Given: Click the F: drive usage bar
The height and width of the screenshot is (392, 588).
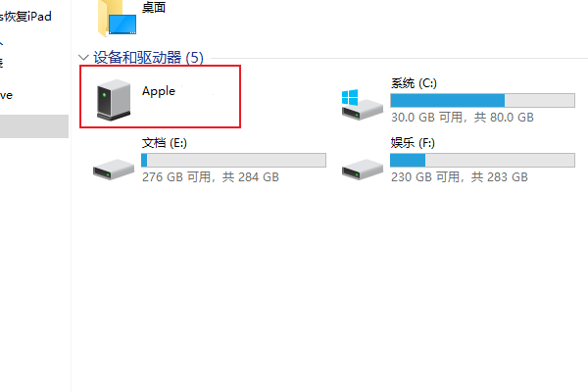Looking at the screenshot, I should click(482, 160).
